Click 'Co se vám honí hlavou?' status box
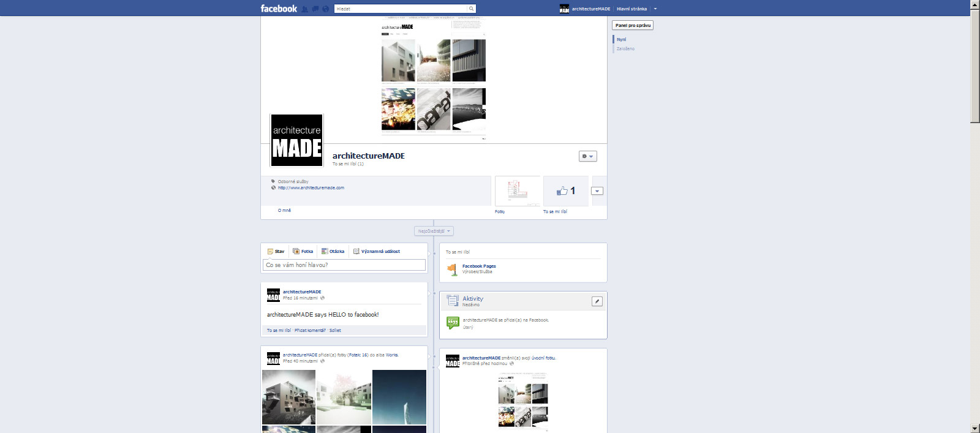The image size is (980, 433). coord(344,265)
